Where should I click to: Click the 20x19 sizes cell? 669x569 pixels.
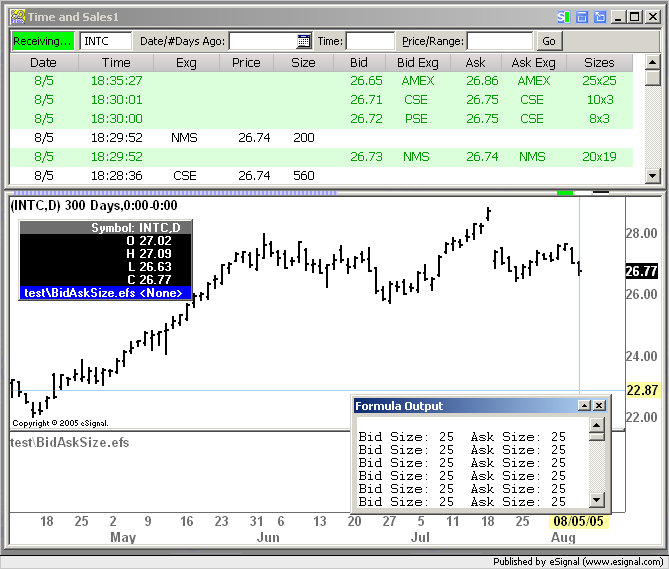pyautogui.click(x=599, y=157)
